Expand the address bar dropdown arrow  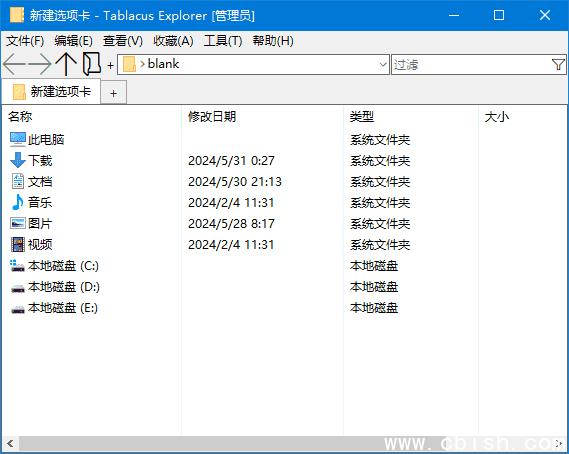point(382,65)
